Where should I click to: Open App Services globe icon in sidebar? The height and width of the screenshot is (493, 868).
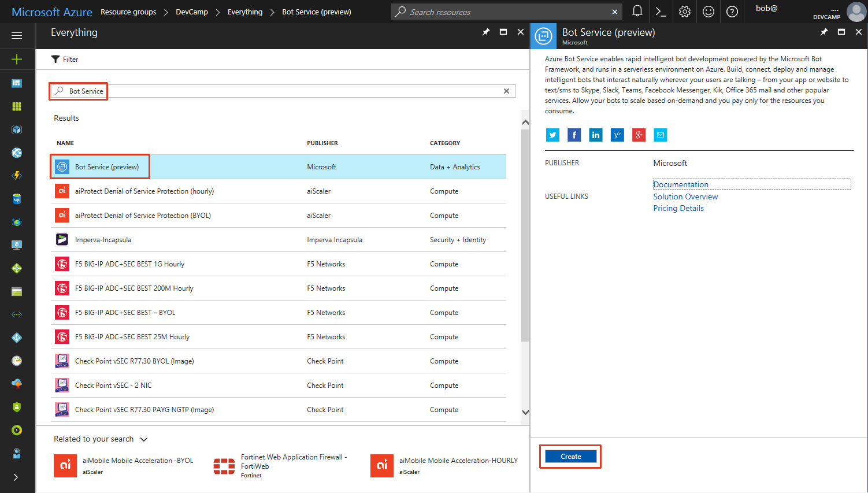[17, 153]
